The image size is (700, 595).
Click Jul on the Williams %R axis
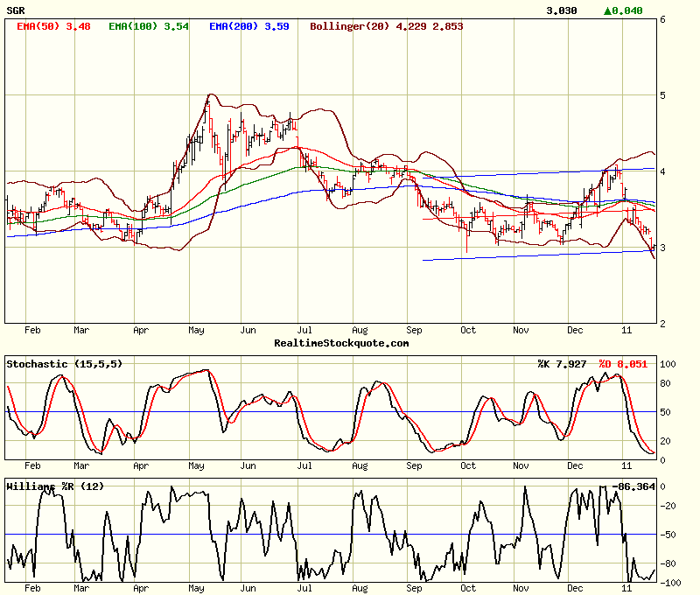click(304, 590)
